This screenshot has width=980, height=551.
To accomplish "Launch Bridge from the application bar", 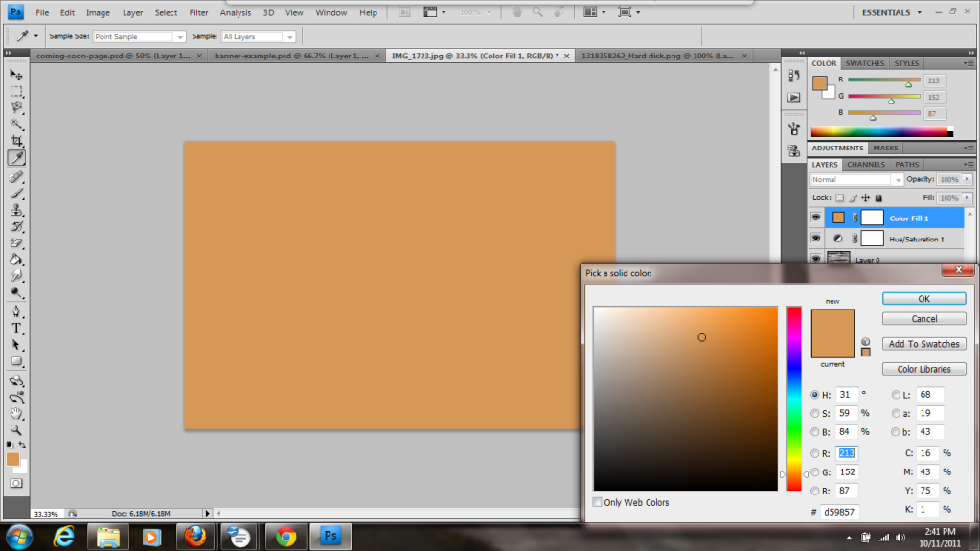I will coord(404,12).
